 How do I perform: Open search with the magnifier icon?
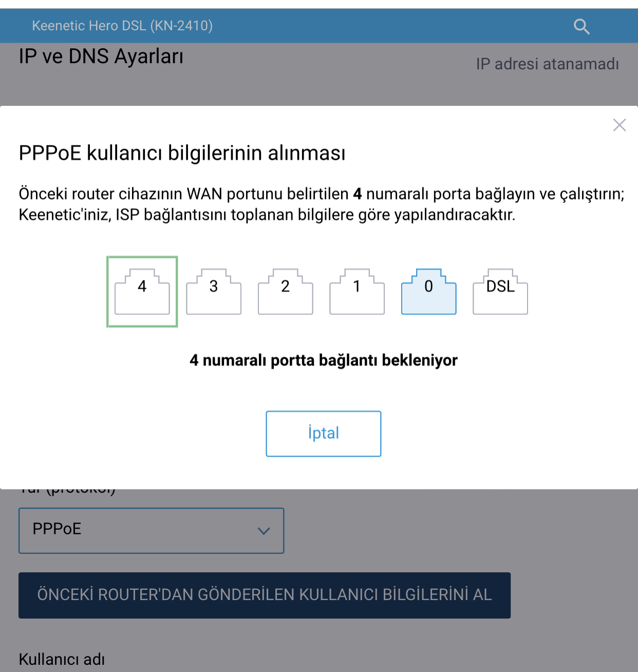point(581,26)
